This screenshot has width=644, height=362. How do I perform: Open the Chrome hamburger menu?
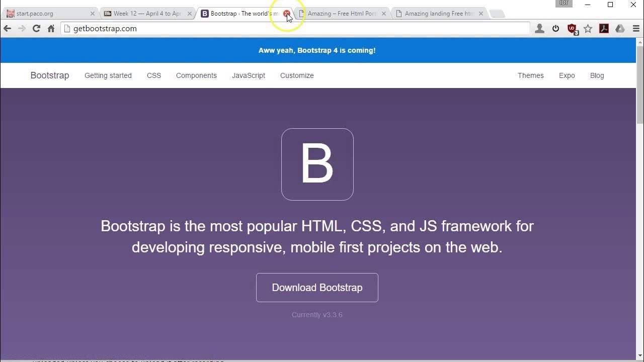coord(636,29)
